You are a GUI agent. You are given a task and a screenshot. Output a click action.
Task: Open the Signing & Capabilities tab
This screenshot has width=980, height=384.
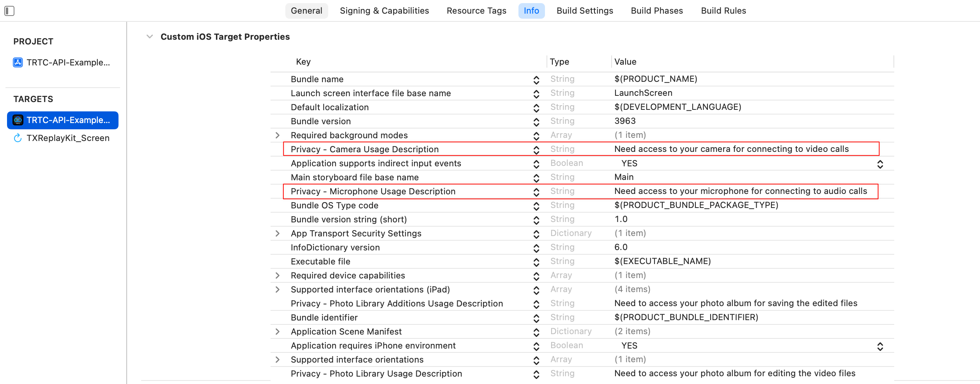(x=384, y=11)
